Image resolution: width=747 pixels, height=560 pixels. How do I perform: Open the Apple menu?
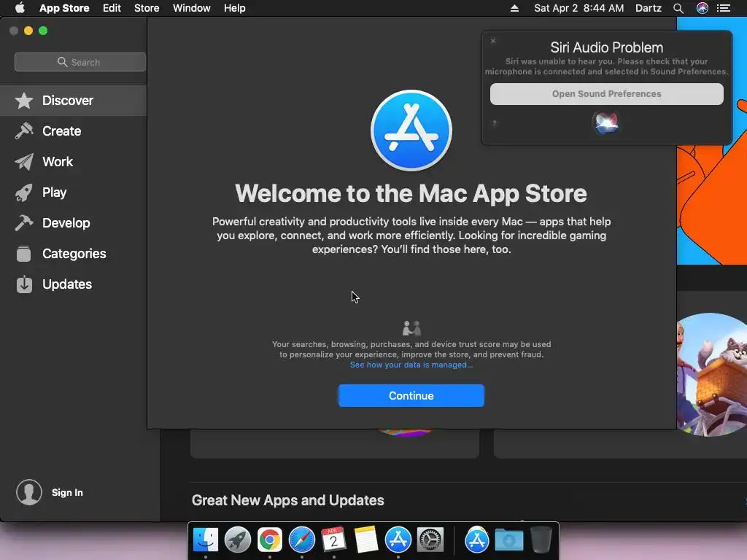click(20, 8)
